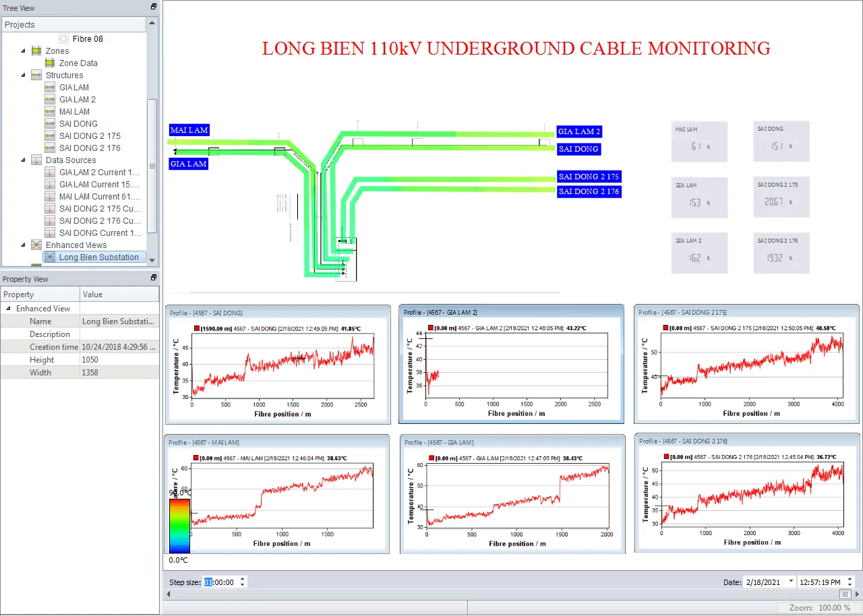Collapse the Structures tree node
Screen dimensions: 863x616
pyautogui.click(x=23, y=75)
